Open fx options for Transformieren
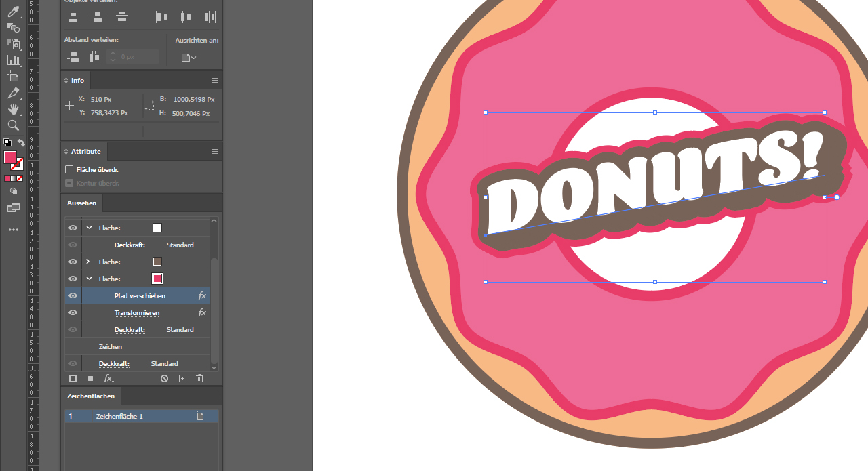 (x=202, y=312)
